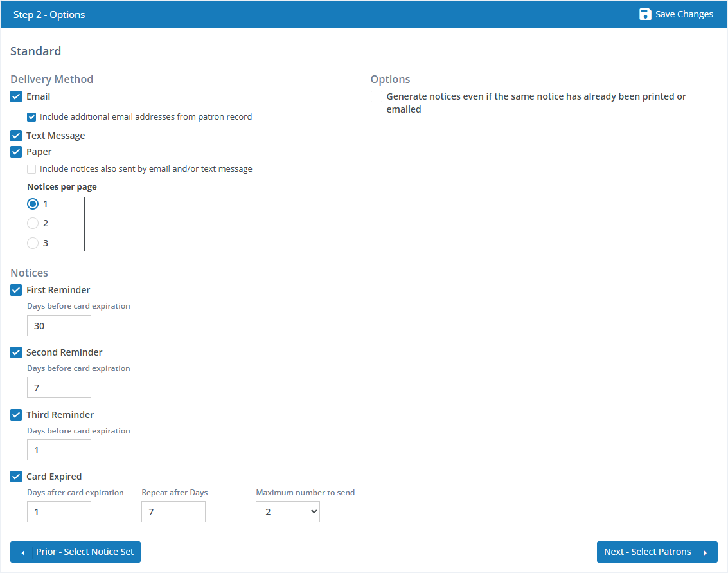Click the Delivery Method section heading
728x573 pixels.
click(51, 79)
